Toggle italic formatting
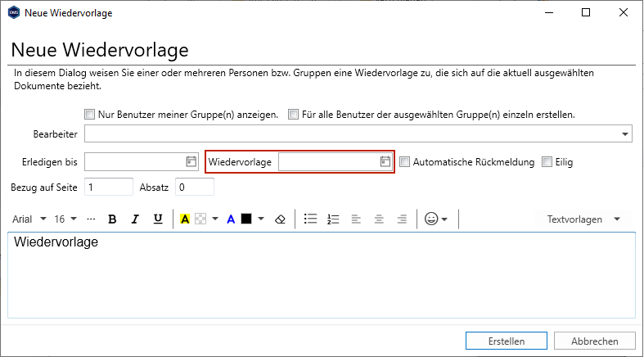The image size is (644, 357). pyautogui.click(x=136, y=219)
